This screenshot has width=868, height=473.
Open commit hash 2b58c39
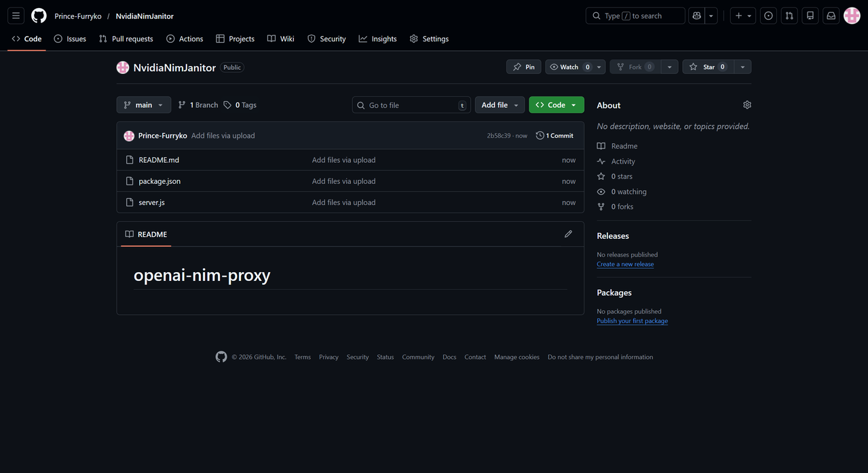coord(499,136)
